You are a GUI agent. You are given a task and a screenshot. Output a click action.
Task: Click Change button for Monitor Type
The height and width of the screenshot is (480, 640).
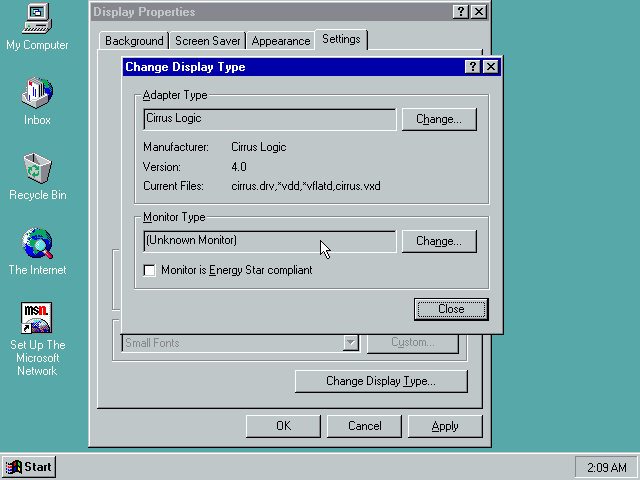click(439, 241)
